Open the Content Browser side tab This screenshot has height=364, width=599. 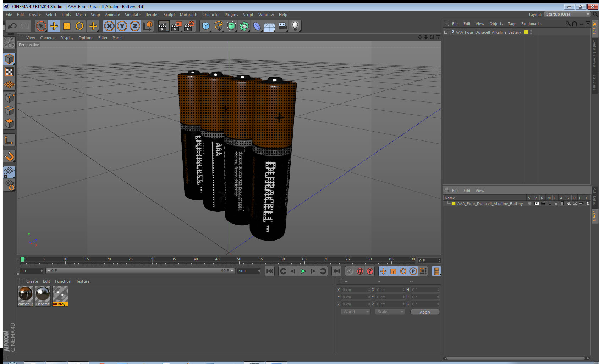[x=594, y=54]
